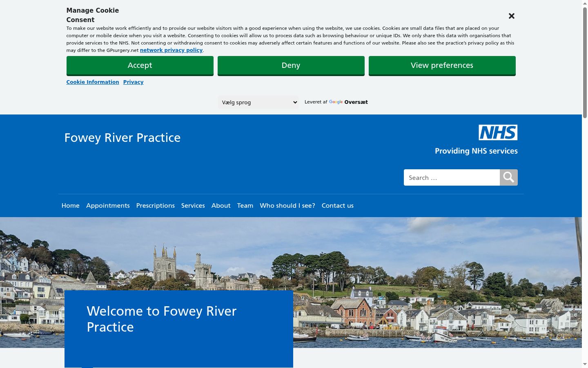
Task: Click the NHS logo
Action: tap(498, 132)
